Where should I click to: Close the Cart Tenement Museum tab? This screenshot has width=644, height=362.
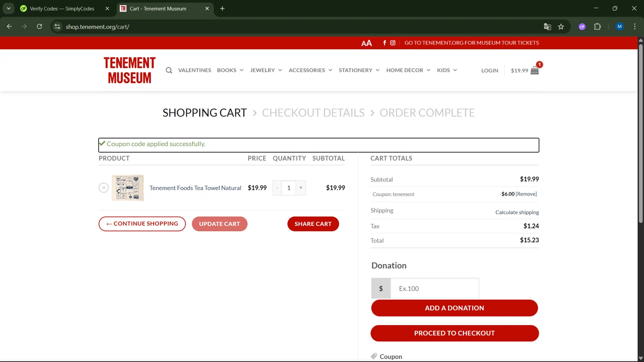(207, 9)
